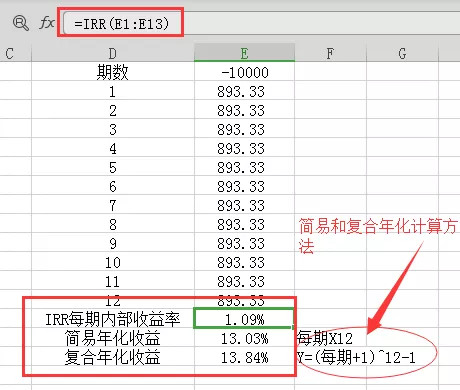Select column G header

pos(402,53)
